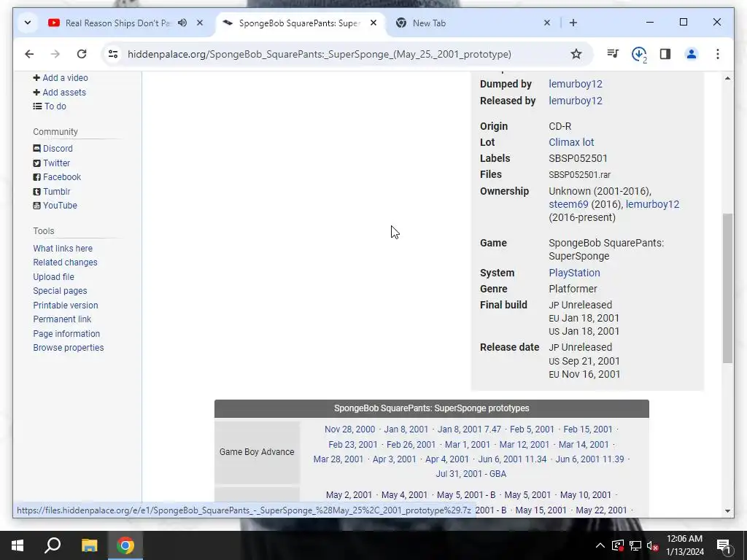The image size is (747, 560).
Task: Open the Jan 8, 2001 7.47 prototype link
Action: coord(469,429)
